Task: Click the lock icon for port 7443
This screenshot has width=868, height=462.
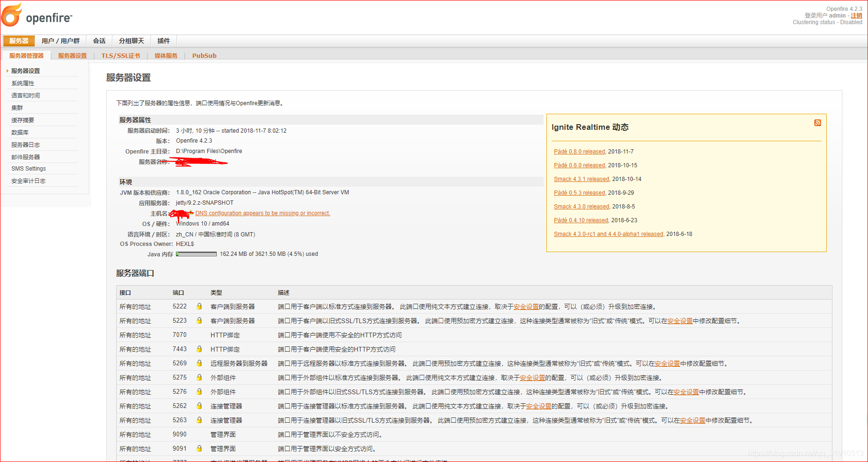Action: [x=199, y=349]
